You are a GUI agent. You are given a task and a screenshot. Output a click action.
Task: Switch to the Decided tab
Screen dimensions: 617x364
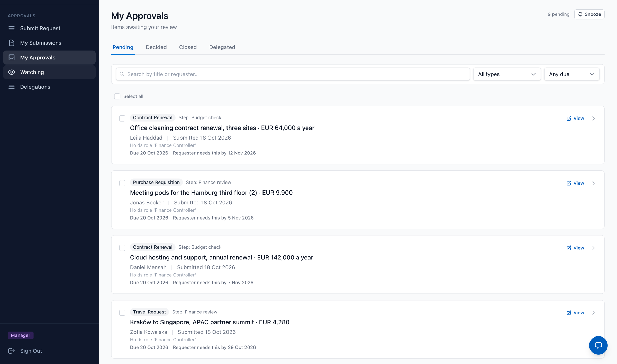click(156, 47)
